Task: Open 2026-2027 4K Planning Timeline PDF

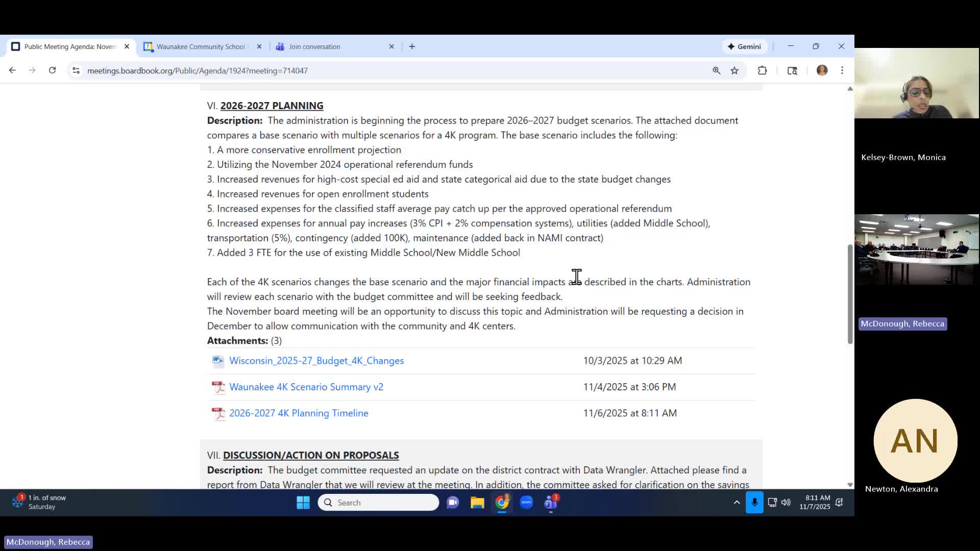Action: tap(299, 413)
